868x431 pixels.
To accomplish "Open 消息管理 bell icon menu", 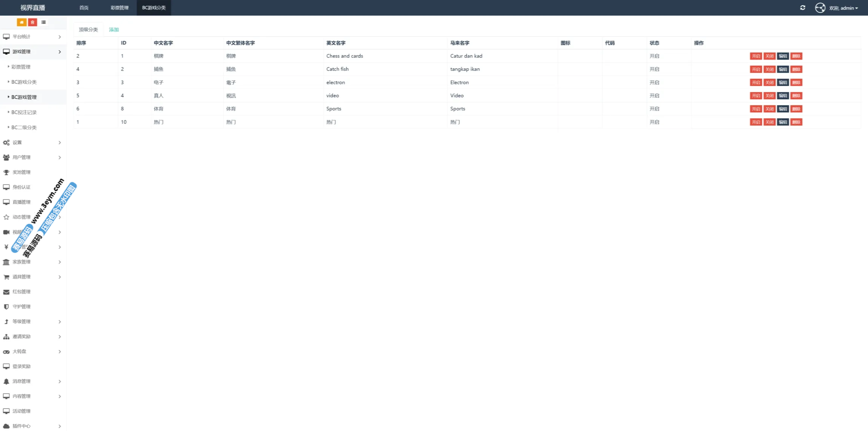I will (6, 381).
